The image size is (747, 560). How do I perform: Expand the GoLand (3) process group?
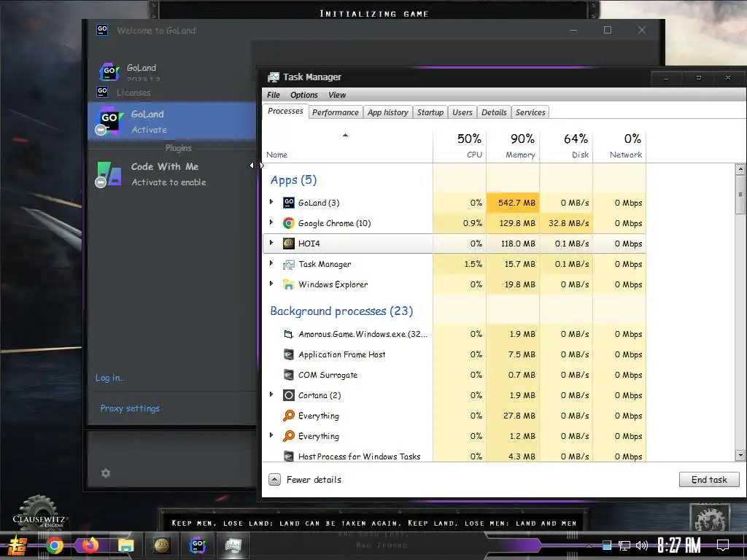pos(271,202)
